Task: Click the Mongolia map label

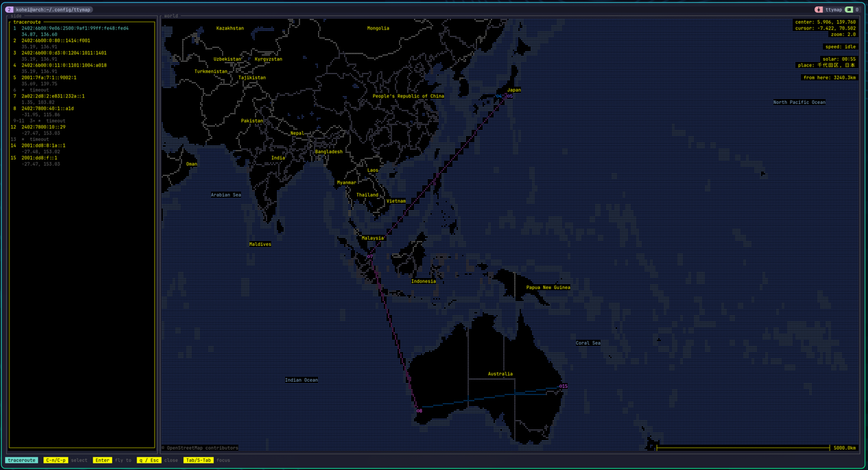Action: coord(378,28)
